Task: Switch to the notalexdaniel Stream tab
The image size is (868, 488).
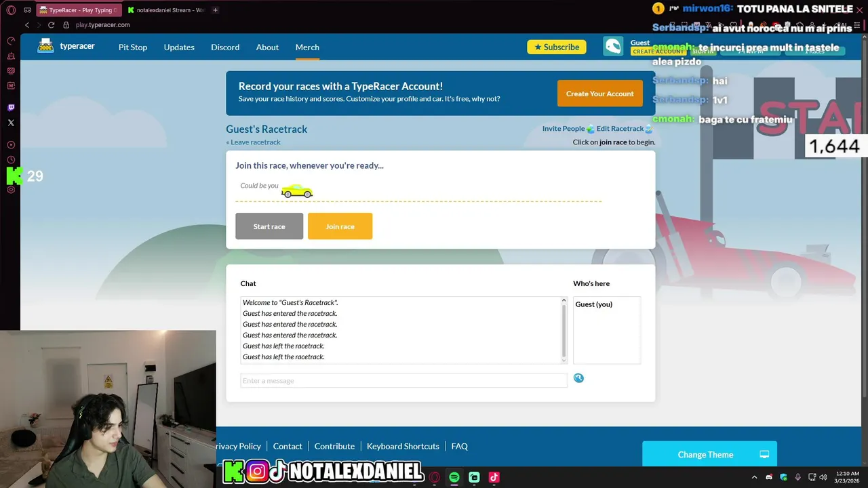Action: tap(166, 10)
